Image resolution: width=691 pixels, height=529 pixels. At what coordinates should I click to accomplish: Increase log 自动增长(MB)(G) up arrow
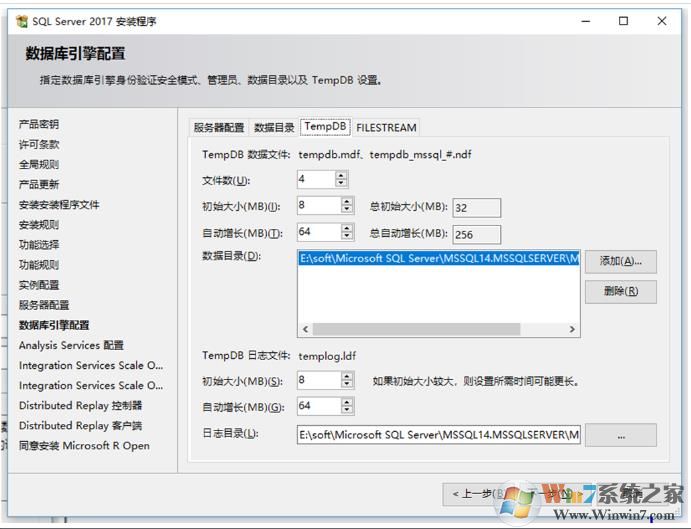click(347, 402)
